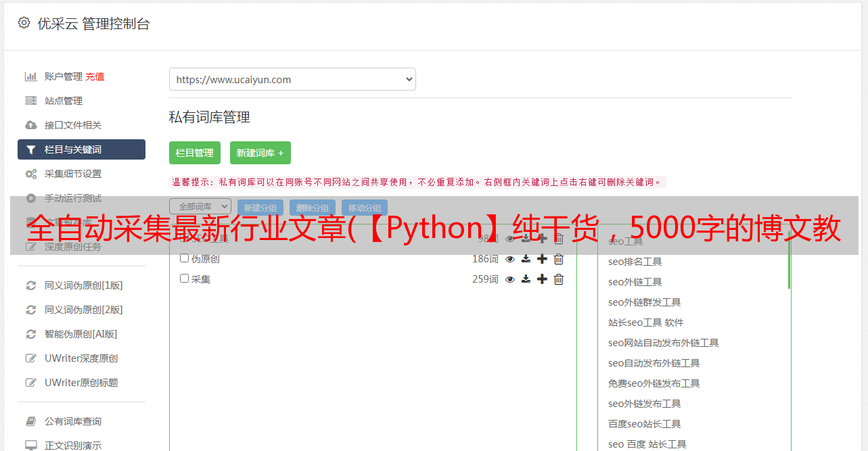Click the gear icon beside 优采云 title

tap(24, 23)
